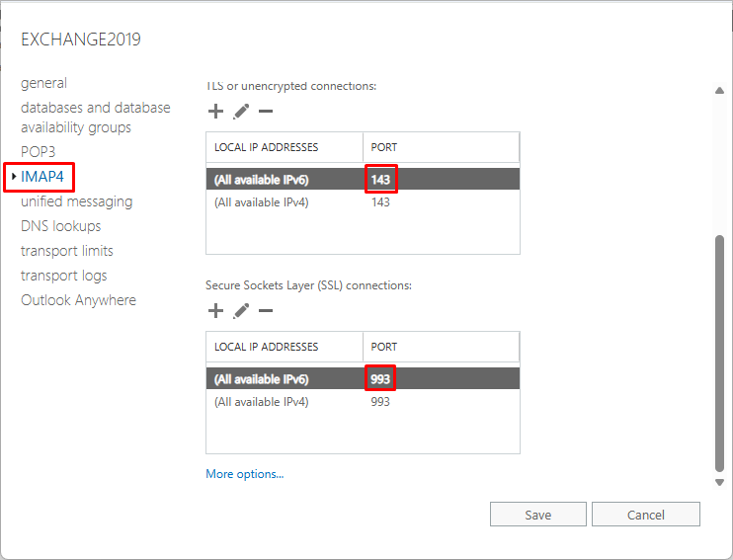
Task: Click the scrollbar up arrow
Action: coord(719,90)
